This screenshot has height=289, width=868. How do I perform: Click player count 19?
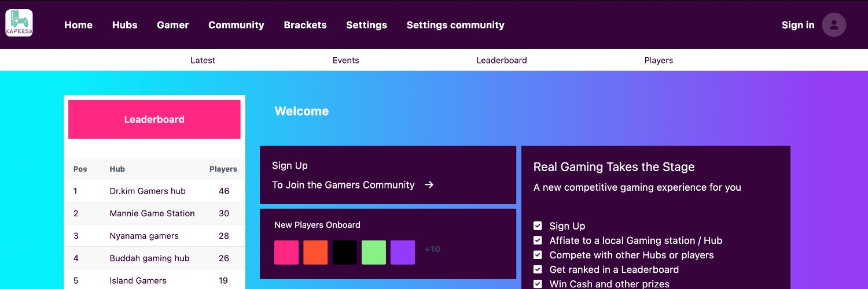(x=224, y=280)
